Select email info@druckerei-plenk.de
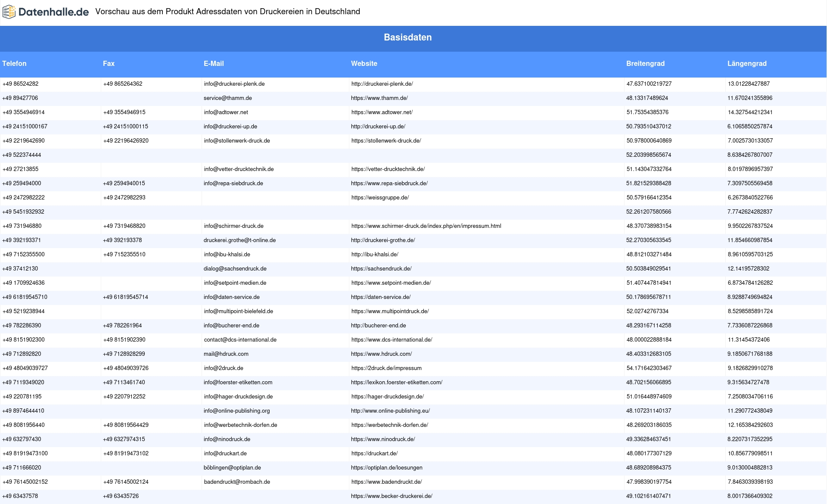827x504 pixels. [234, 84]
